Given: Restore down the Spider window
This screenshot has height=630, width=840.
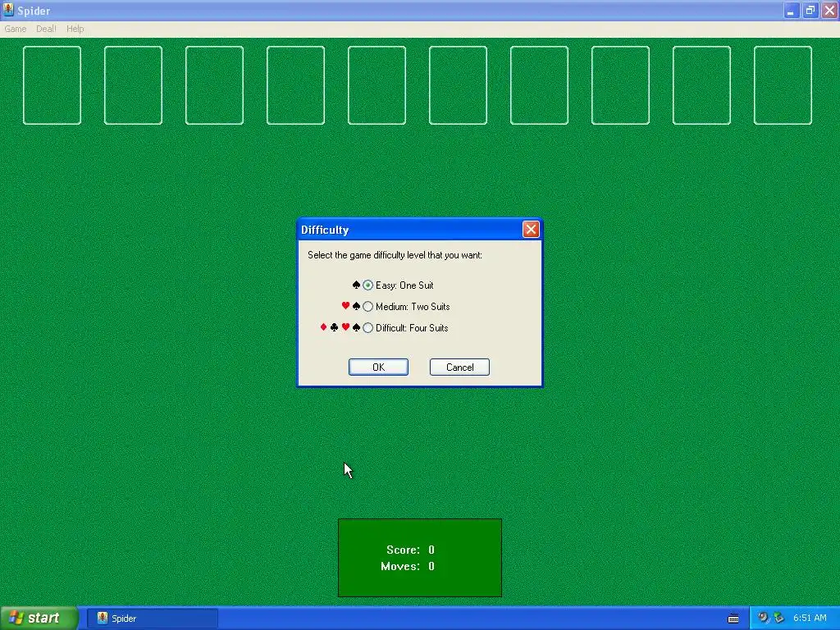Looking at the screenshot, I should click(x=810, y=10).
